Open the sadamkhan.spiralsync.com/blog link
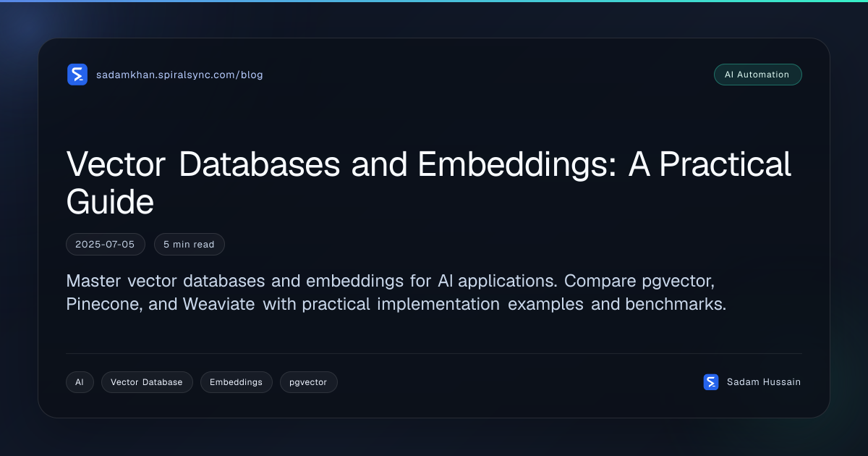The width and height of the screenshot is (868, 456). 179,75
